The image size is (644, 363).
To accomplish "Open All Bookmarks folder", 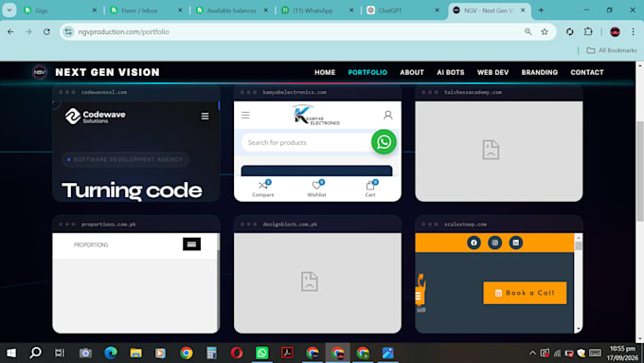I will coord(612,50).
